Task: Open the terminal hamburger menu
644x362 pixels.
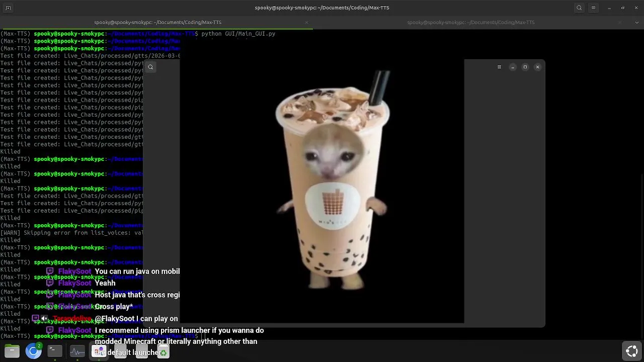Action: point(593,8)
